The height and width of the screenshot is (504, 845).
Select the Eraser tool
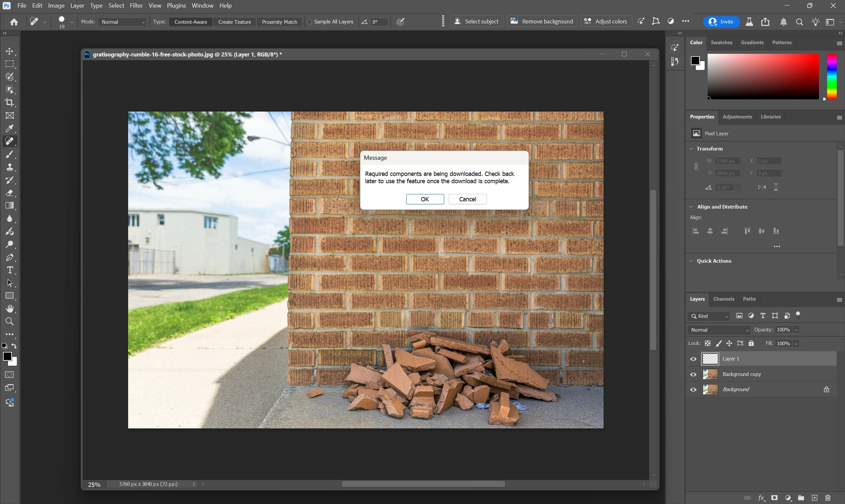coord(10,193)
